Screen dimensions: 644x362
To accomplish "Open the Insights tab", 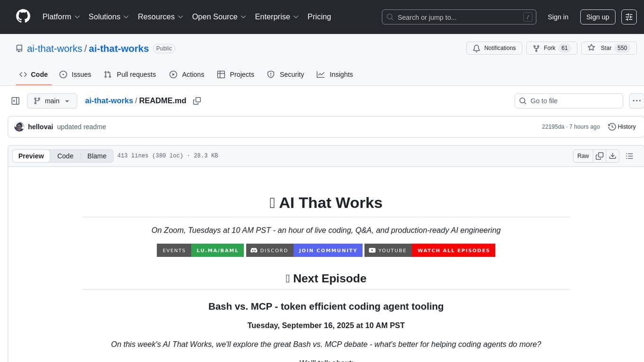I will pos(335,74).
